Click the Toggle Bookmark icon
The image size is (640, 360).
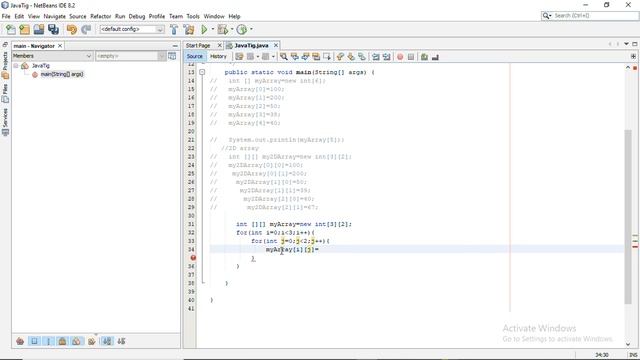[362, 57]
